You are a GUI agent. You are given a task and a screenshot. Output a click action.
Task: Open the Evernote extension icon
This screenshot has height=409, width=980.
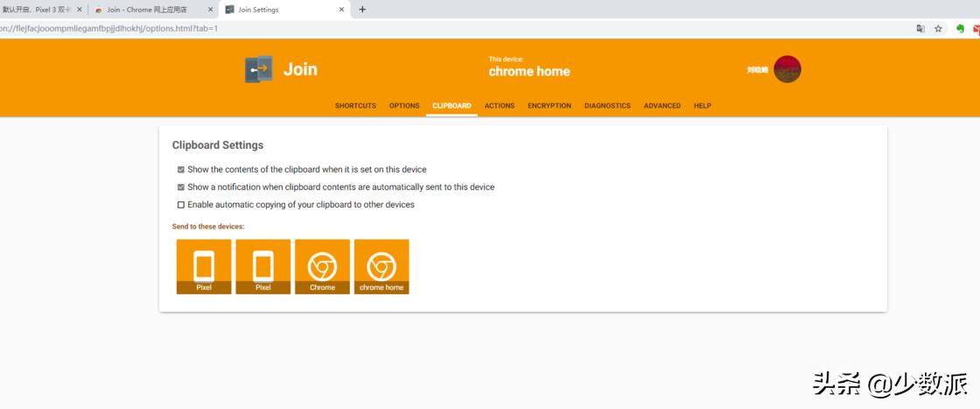960,29
